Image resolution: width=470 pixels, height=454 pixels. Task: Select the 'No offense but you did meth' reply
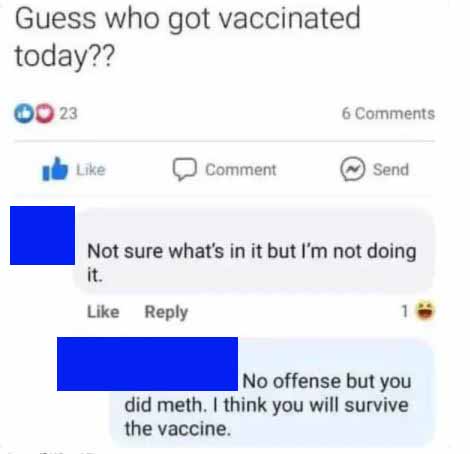click(268, 404)
